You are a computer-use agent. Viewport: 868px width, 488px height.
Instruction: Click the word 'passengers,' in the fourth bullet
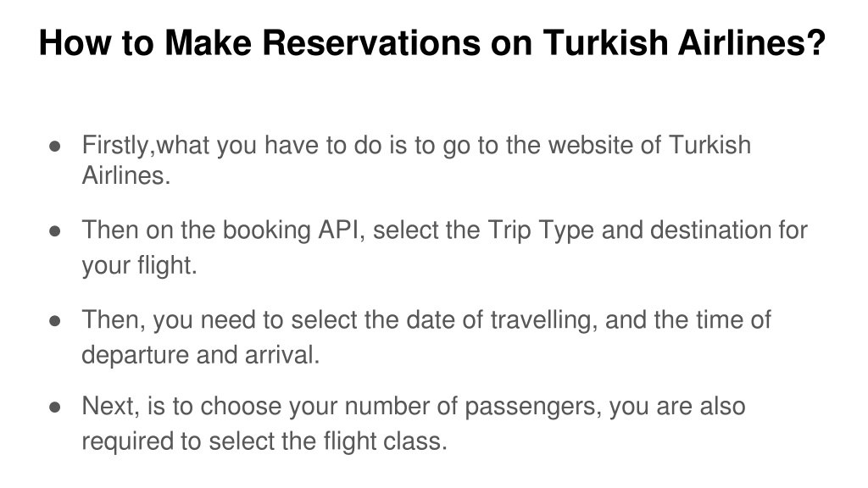tap(533, 408)
